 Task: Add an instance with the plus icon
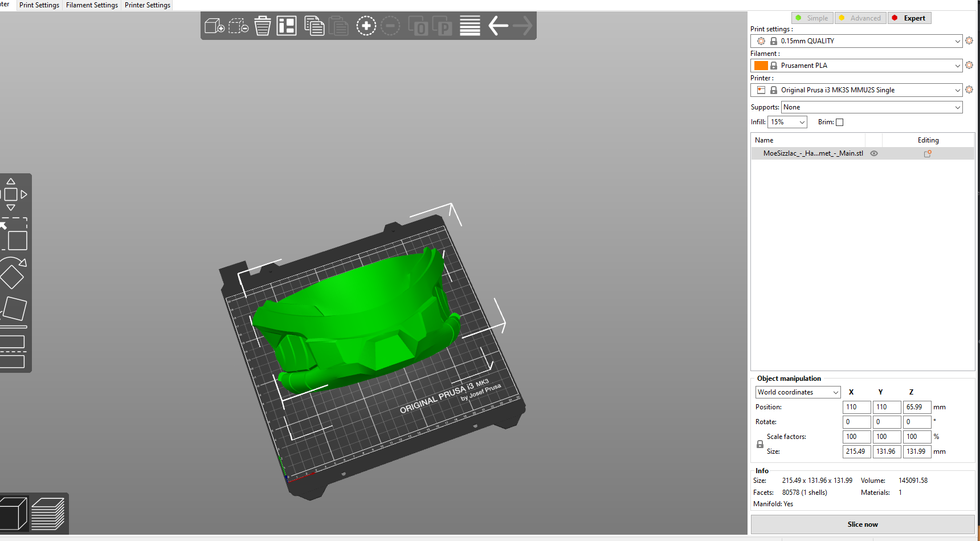pos(366,26)
